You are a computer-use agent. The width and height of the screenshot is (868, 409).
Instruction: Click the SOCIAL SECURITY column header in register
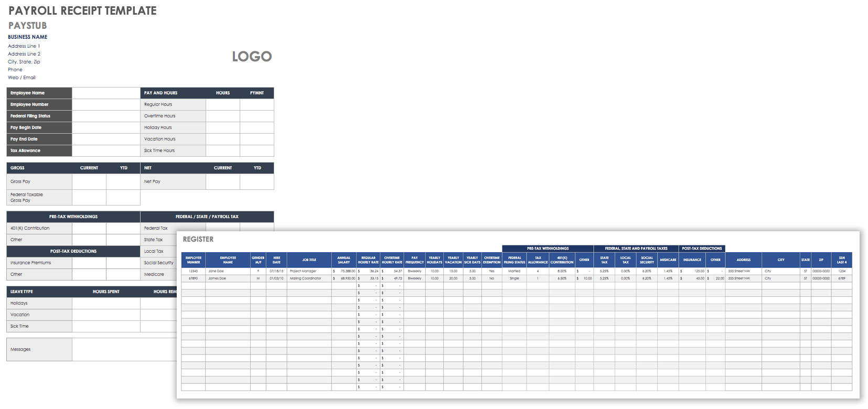(647, 260)
